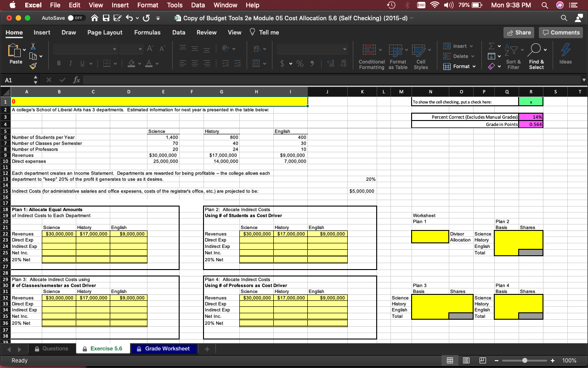Enable bold formatting
This screenshot has width=588, height=368.
point(58,62)
